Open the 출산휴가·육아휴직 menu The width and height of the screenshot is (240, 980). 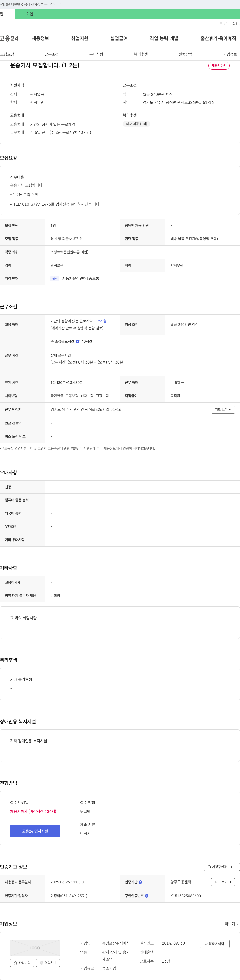(218, 38)
